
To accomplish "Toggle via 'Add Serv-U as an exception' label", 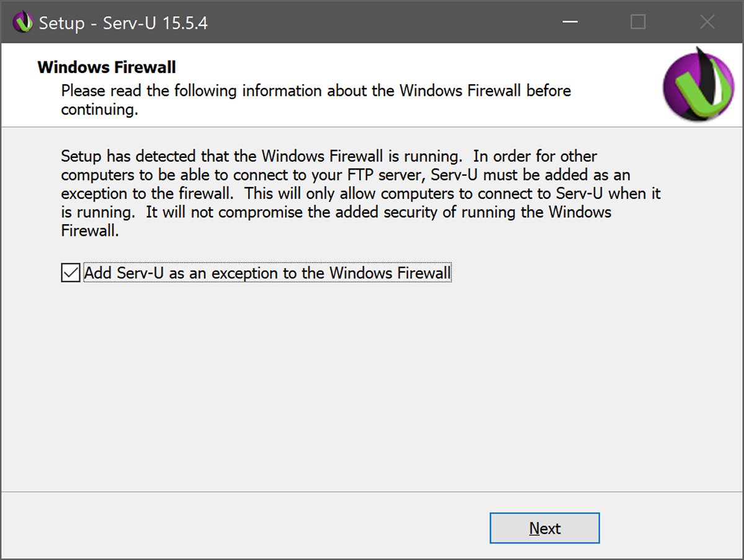I will pyautogui.click(x=267, y=273).
